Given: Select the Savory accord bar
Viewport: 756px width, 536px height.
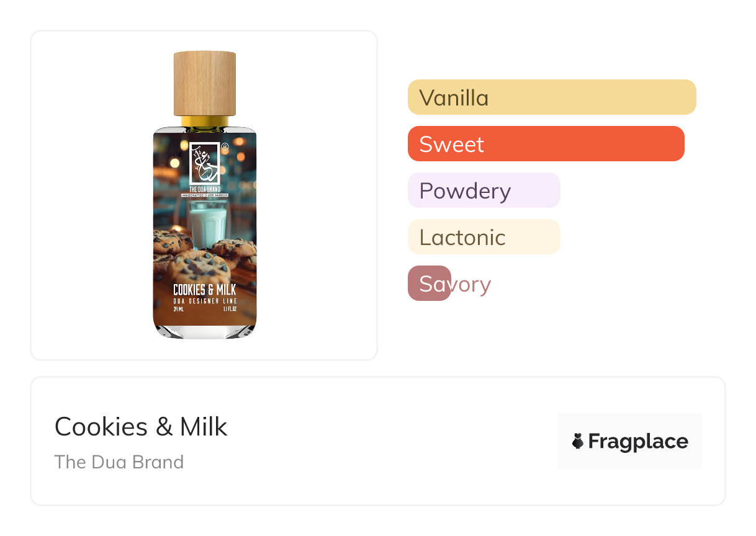Looking at the screenshot, I should pos(430,284).
